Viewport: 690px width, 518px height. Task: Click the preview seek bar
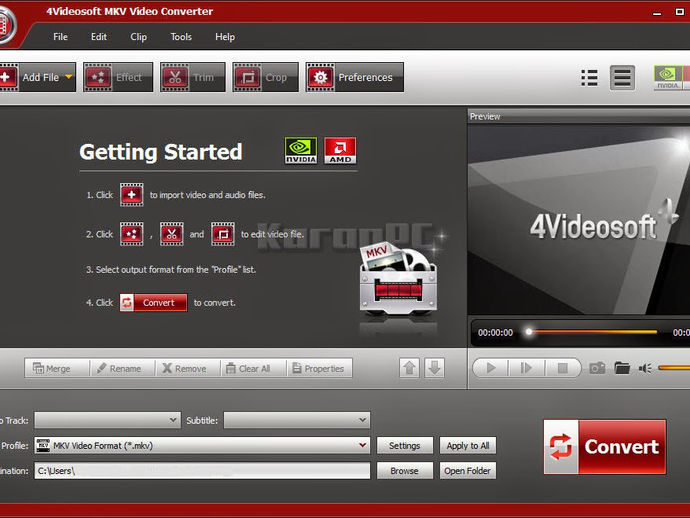coord(593,332)
